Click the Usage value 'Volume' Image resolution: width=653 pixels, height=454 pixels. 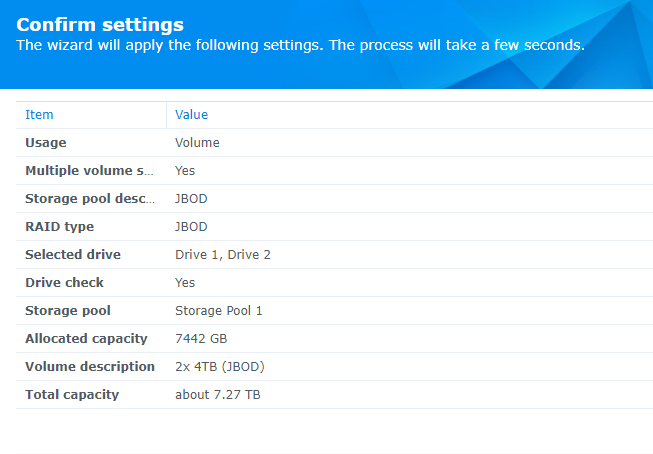click(x=197, y=143)
